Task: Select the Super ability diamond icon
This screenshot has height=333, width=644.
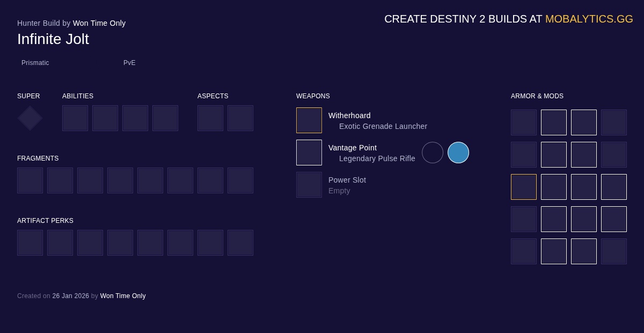Action: point(30,118)
